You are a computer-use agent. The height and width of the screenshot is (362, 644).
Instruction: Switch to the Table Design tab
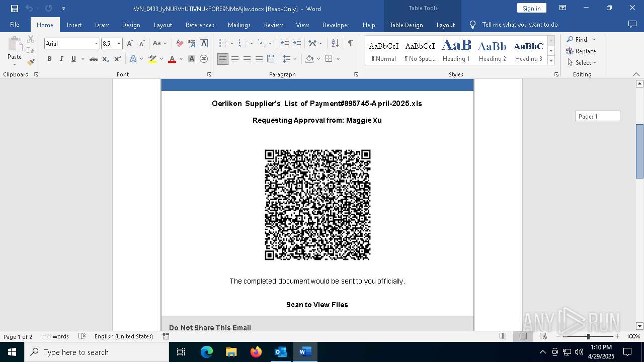(x=407, y=25)
